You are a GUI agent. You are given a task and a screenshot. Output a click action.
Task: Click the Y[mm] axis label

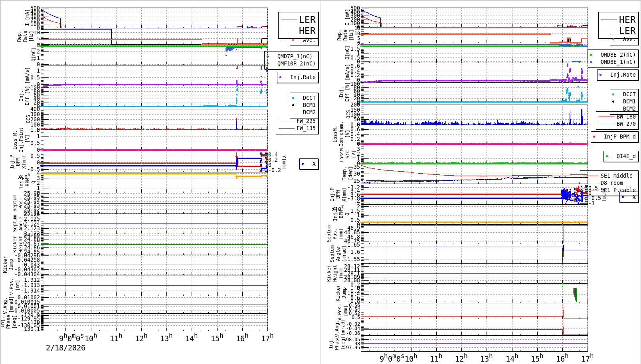(284, 161)
